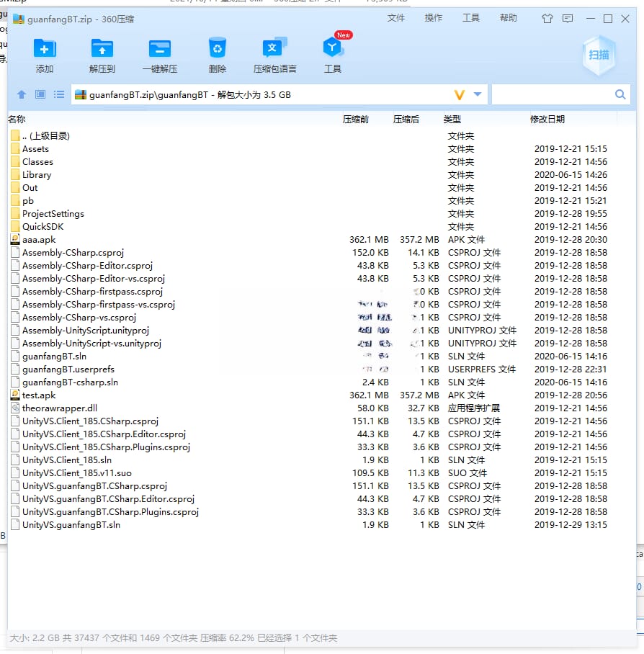
Task: Sort by the After Compression (压缩后) column
Action: point(406,120)
